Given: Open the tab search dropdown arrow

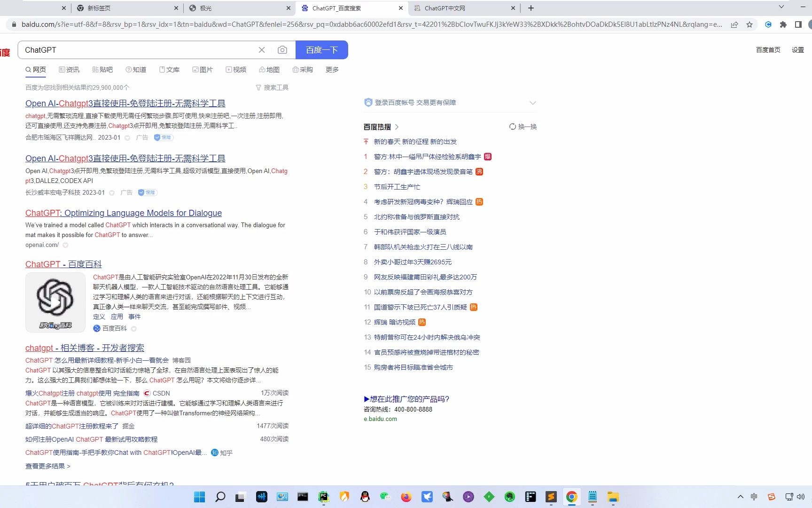Looking at the screenshot, I should pos(781,7).
